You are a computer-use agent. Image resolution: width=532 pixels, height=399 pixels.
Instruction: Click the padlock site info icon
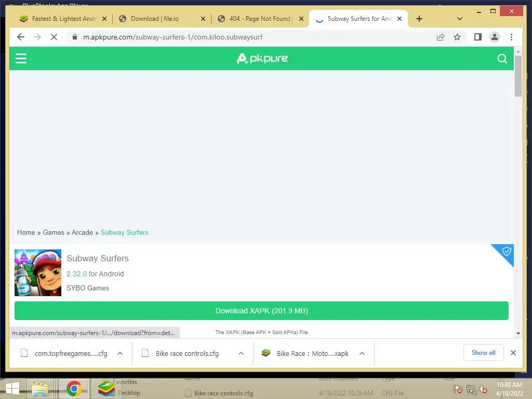pyautogui.click(x=75, y=37)
